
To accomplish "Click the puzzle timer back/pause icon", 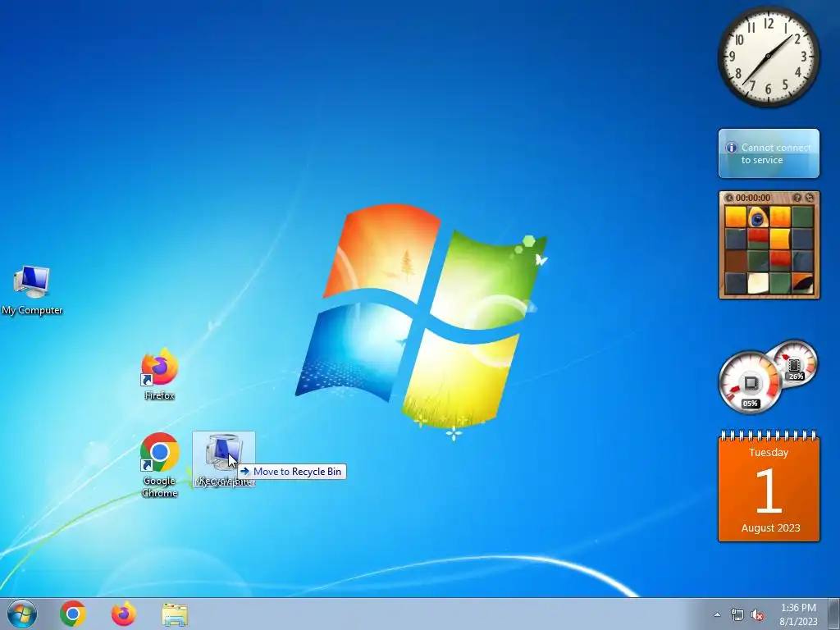I will click(x=728, y=198).
